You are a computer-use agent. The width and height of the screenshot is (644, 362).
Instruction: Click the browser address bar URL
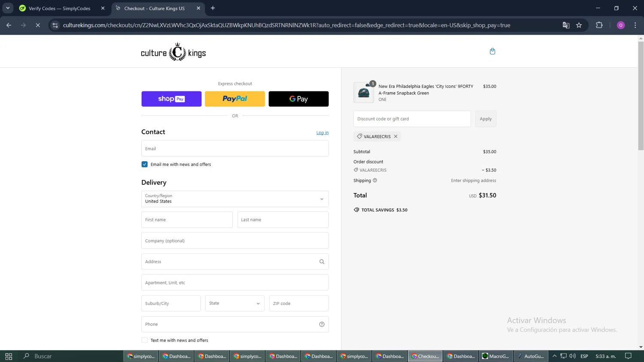286,25
